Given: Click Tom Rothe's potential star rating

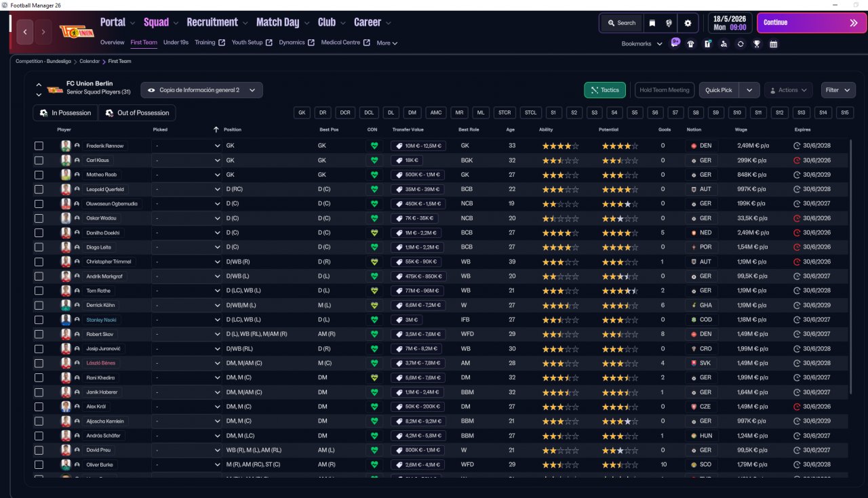Looking at the screenshot, I should 618,291.
